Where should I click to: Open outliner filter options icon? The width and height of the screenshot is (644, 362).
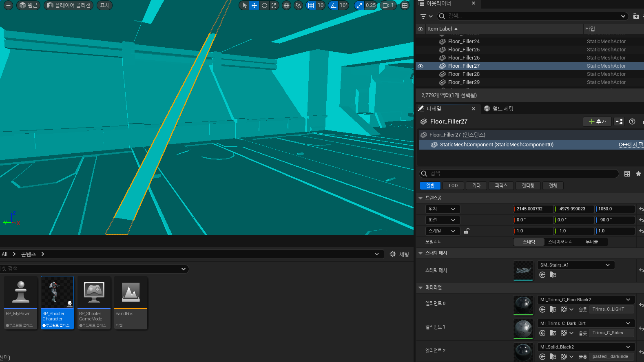(426, 16)
